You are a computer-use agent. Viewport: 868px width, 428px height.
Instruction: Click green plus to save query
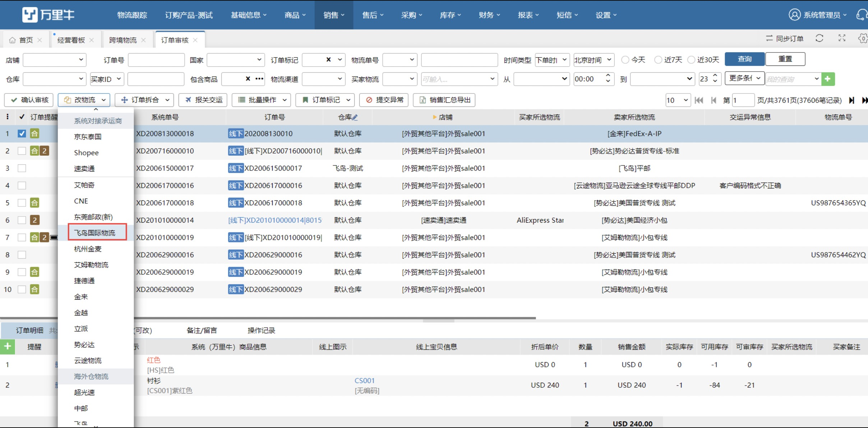pyautogui.click(x=828, y=79)
